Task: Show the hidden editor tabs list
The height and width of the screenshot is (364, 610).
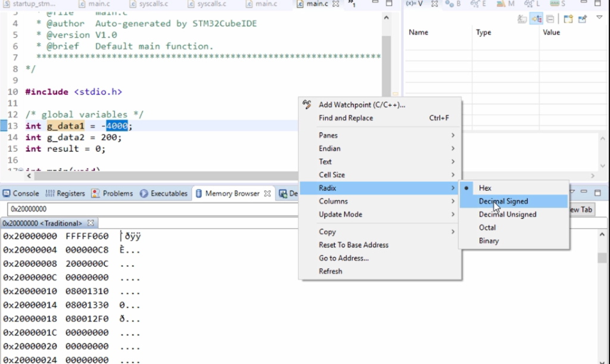Action: pyautogui.click(x=351, y=4)
